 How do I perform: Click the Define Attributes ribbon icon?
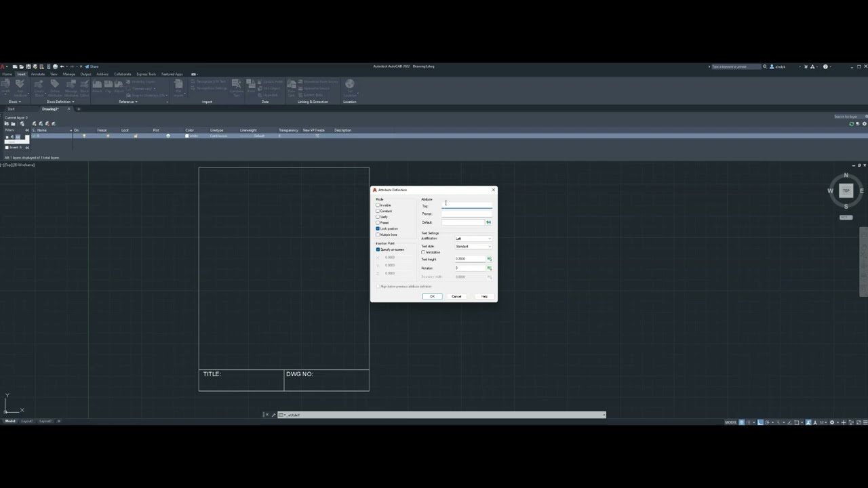(55, 87)
